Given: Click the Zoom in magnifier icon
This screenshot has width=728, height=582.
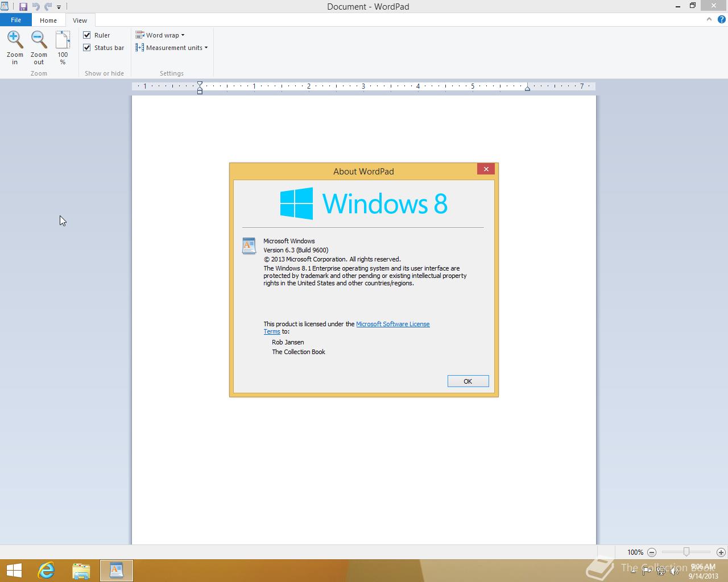Looking at the screenshot, I should 15,40.
